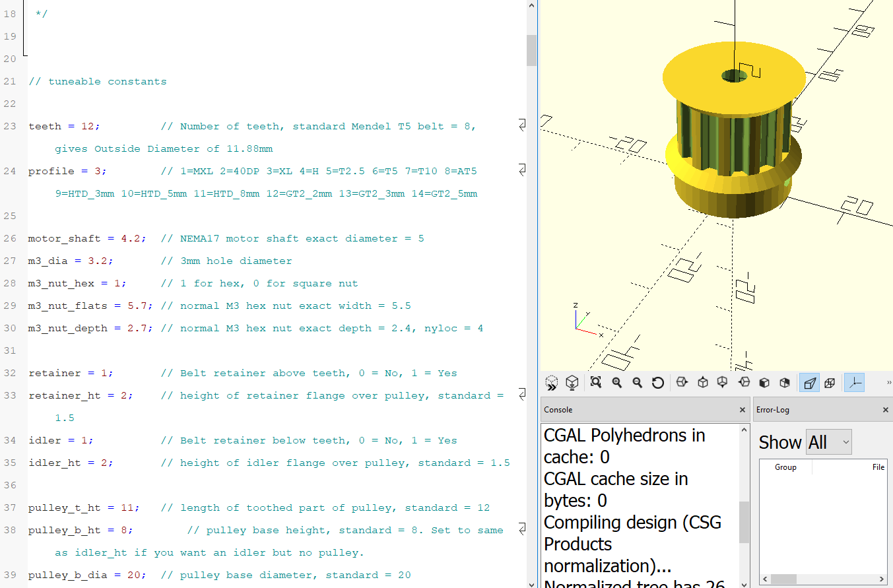Click line number 23 in gutter
The width and height of the screenshot is (893, 588).
(10, 126)
